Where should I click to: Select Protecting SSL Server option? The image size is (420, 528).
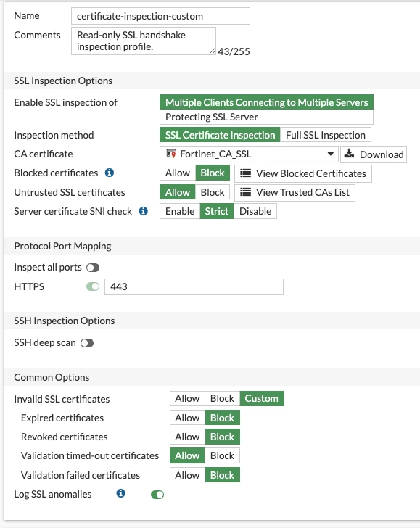point(266,117)
